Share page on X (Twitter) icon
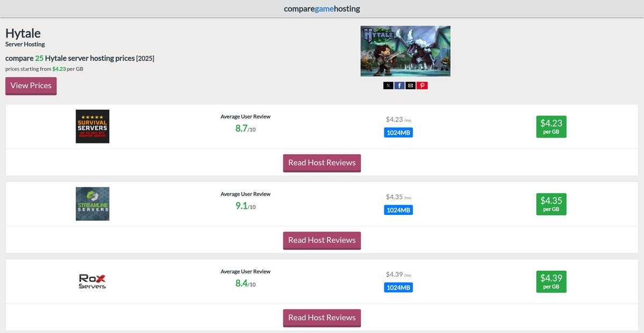This screenshot has height=333, width=644. 389,85
